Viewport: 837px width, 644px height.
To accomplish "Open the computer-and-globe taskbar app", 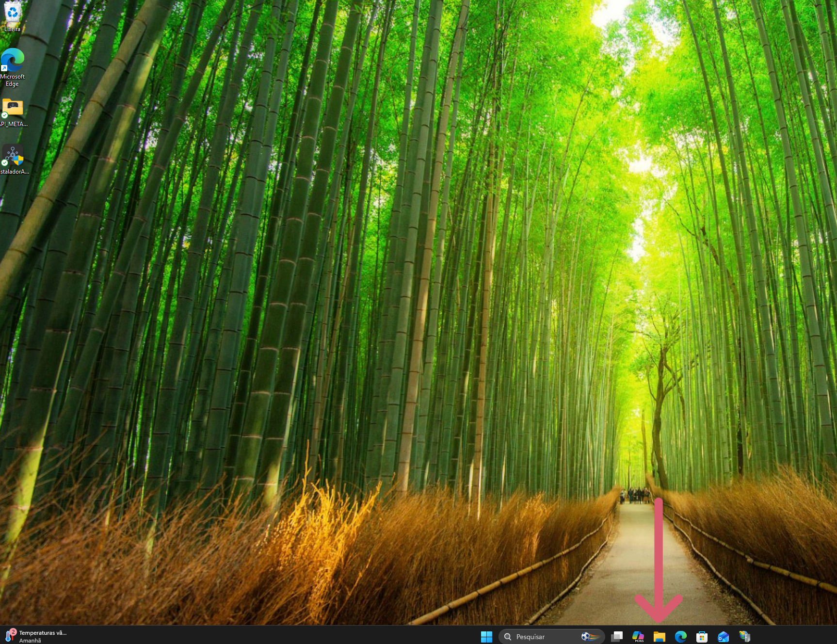I will point(745,636).
